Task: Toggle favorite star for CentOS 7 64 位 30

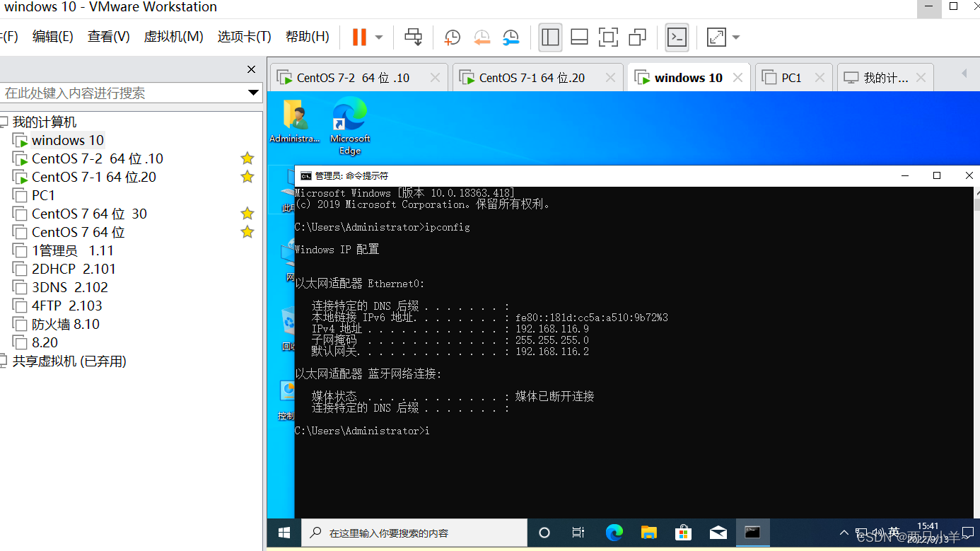Action: (247, 214)
